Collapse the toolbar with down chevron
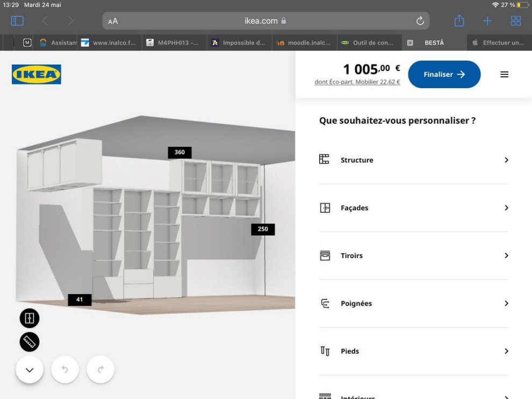This screenshot has width=532, height=399. coord(30,370)
